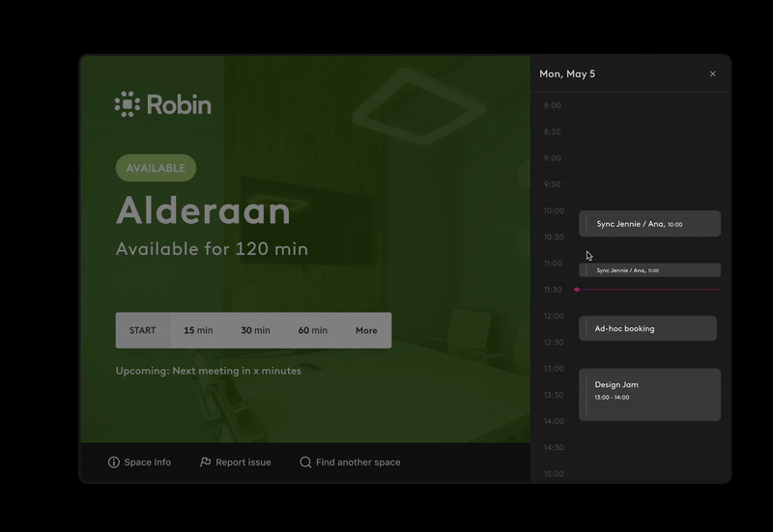Image resolution: width=773 pixels, height=532 pixels.
Task: Book the room for 15 min
Action: 198,330
